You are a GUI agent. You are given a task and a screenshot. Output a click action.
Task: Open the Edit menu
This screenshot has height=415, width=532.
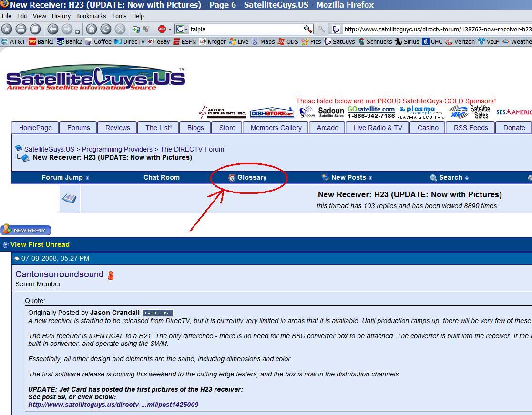22,16
